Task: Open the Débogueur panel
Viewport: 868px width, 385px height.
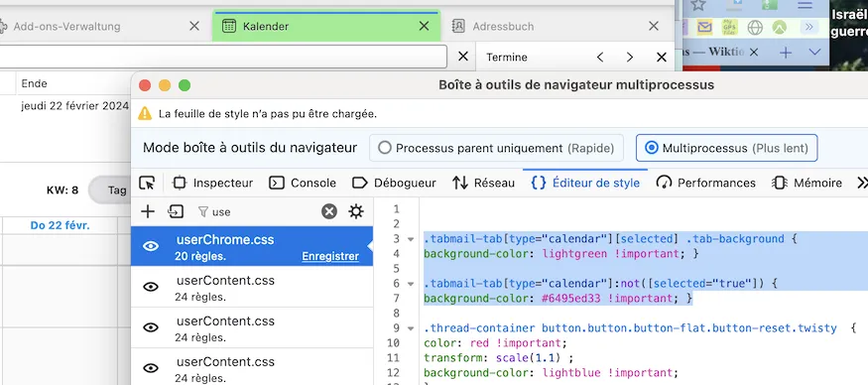Action: point(394,183)
